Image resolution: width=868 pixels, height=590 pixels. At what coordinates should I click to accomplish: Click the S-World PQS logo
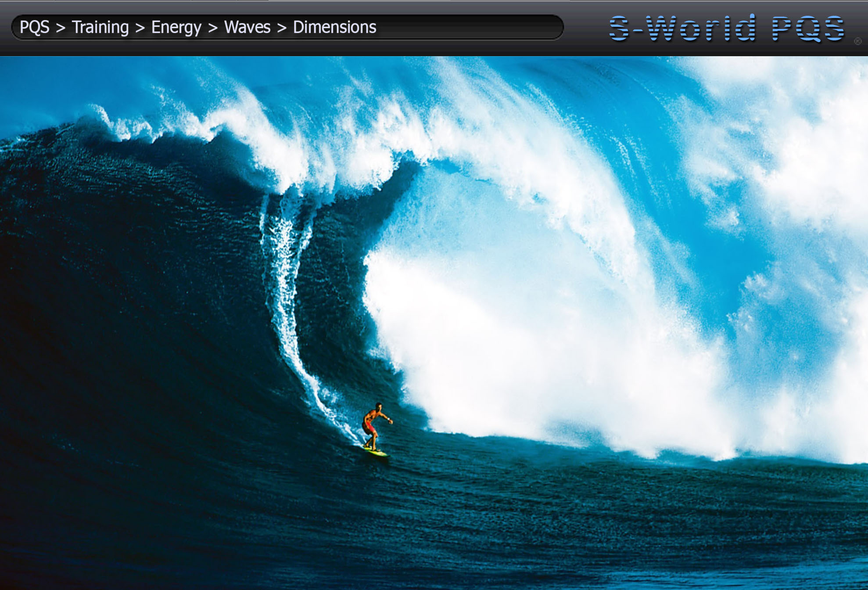pos(727,28)
